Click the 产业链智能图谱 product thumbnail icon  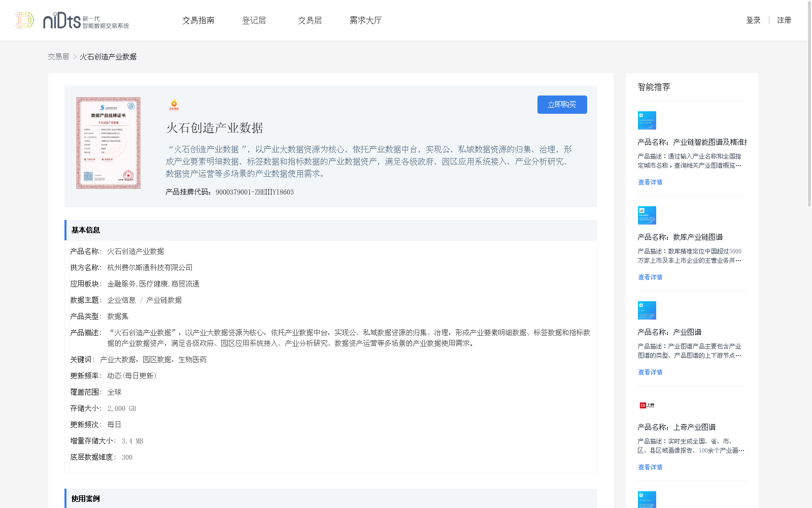(647, 120)
